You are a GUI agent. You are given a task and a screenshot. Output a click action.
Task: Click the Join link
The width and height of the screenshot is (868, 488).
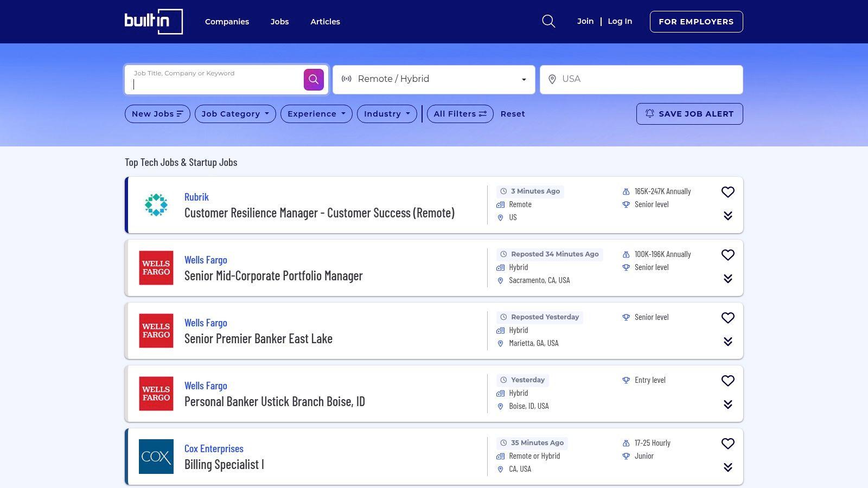(x=585, y=21)
